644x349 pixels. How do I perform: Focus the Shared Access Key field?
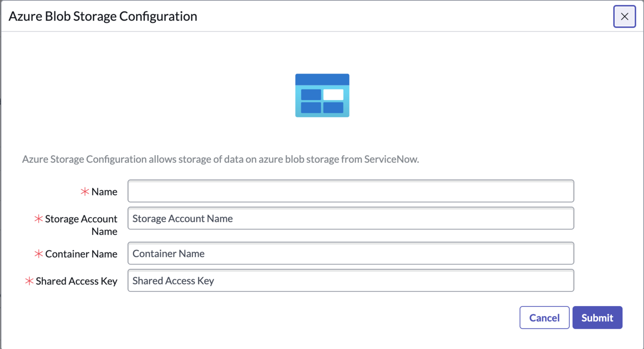pos(351,281)
